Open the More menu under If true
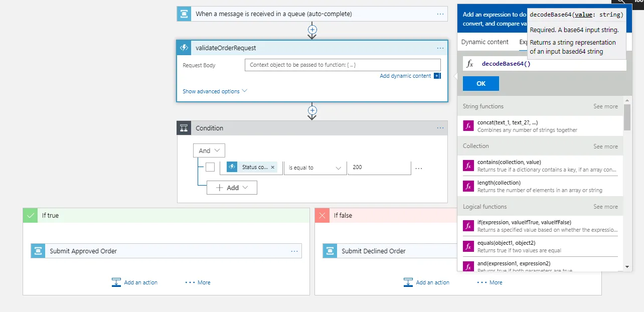644x312 pixels. [x=198, y=282]
